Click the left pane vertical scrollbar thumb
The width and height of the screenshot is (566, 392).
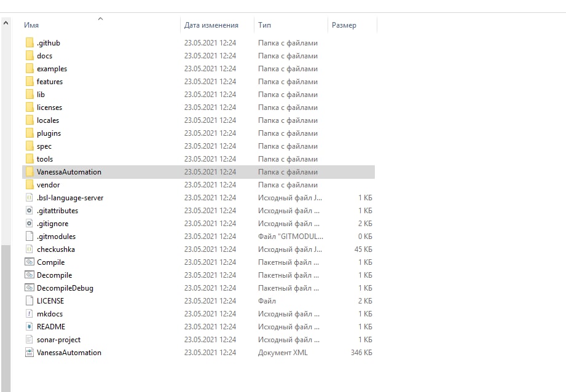[x=6, y=318]
